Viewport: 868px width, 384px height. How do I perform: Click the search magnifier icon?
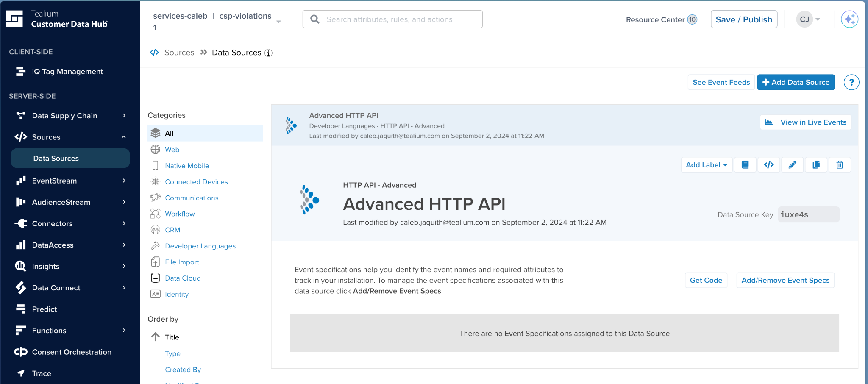[x=315, y=19]
